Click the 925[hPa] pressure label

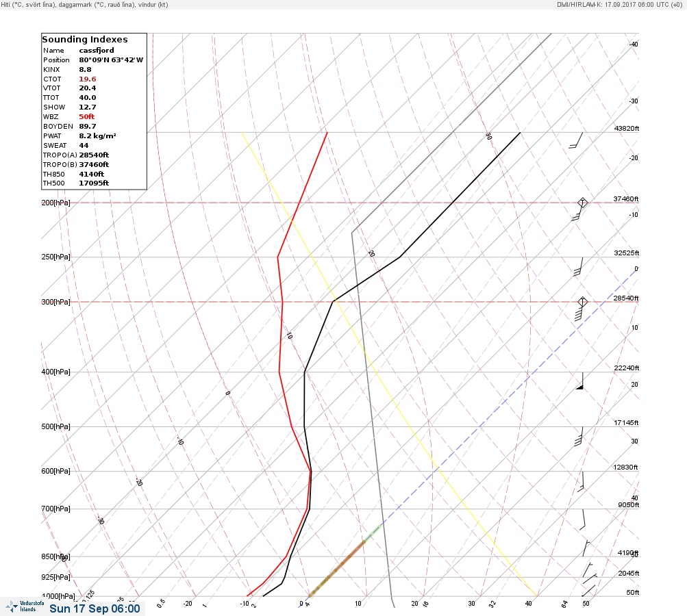point(55,577)
